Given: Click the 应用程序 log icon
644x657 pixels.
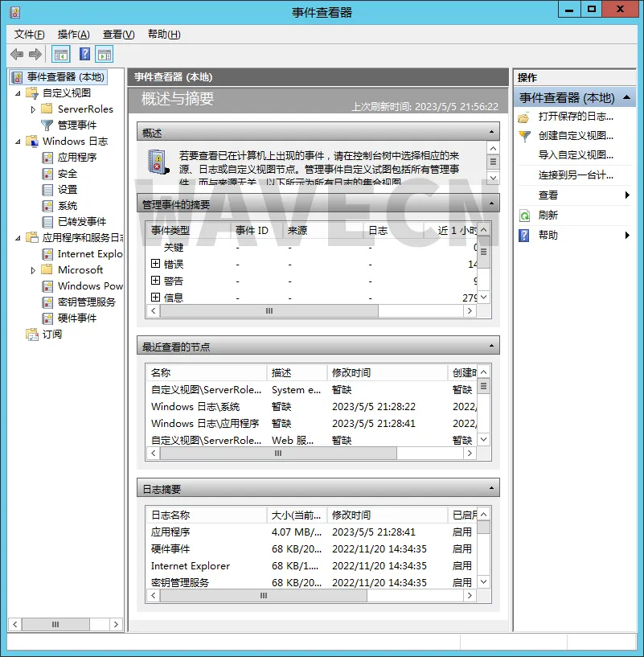Looking at the screenshot, I should (x=47, y=158).
